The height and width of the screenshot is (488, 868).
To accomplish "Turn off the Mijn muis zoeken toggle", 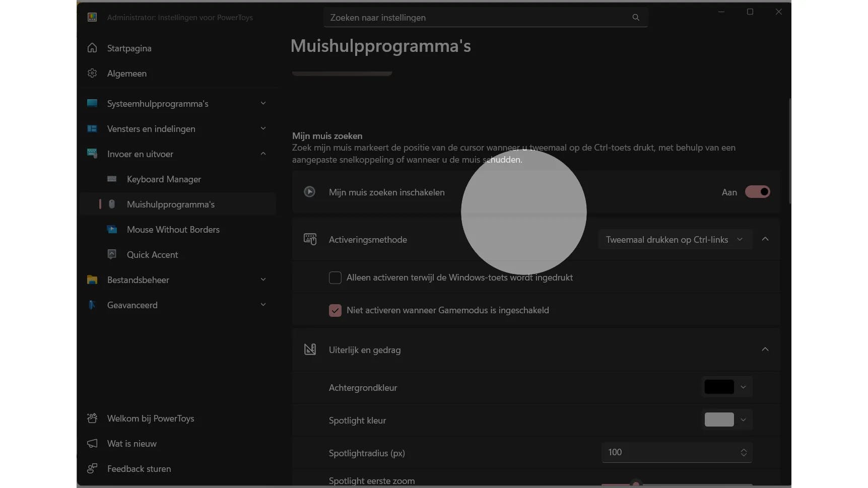I will click(758, 192).
